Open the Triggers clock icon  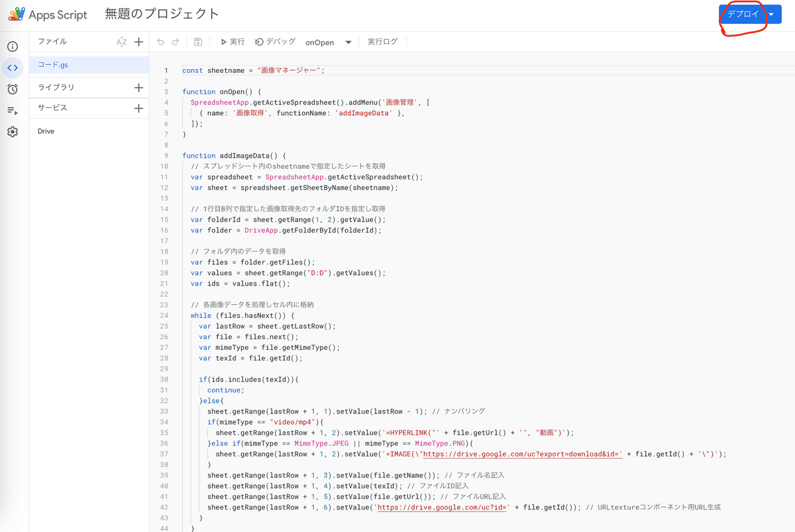click(x=13, y=89)
